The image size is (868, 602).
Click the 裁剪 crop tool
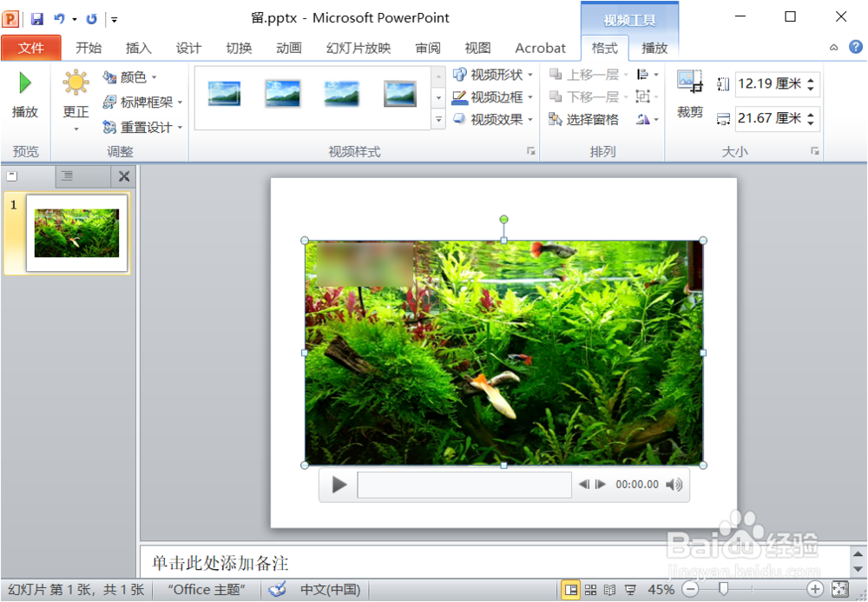click(x=690, y=94)
